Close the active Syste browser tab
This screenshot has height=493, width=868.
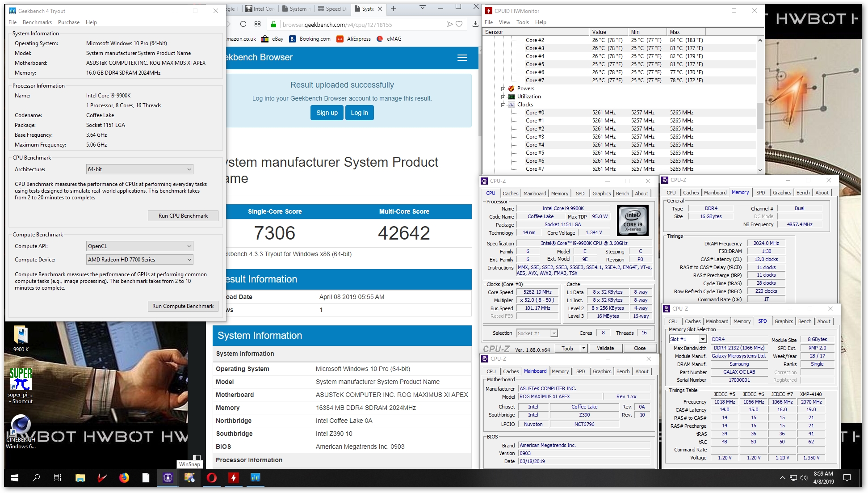click(x=380, y=8)
